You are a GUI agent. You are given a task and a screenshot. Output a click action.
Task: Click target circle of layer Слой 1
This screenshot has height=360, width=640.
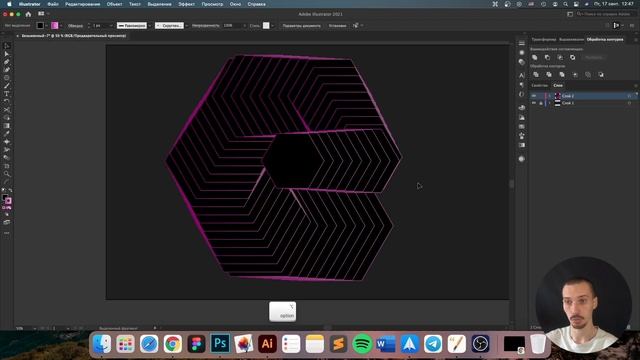point(629,103)
